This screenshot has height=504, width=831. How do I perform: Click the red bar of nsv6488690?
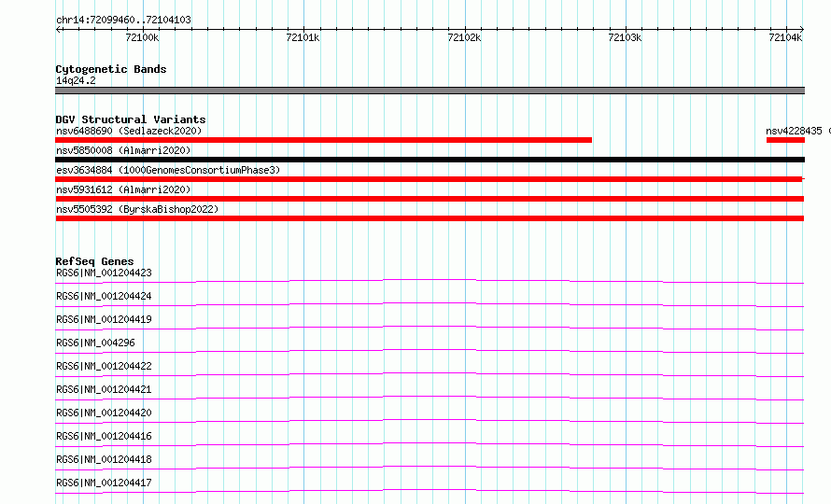pos(323,140)
